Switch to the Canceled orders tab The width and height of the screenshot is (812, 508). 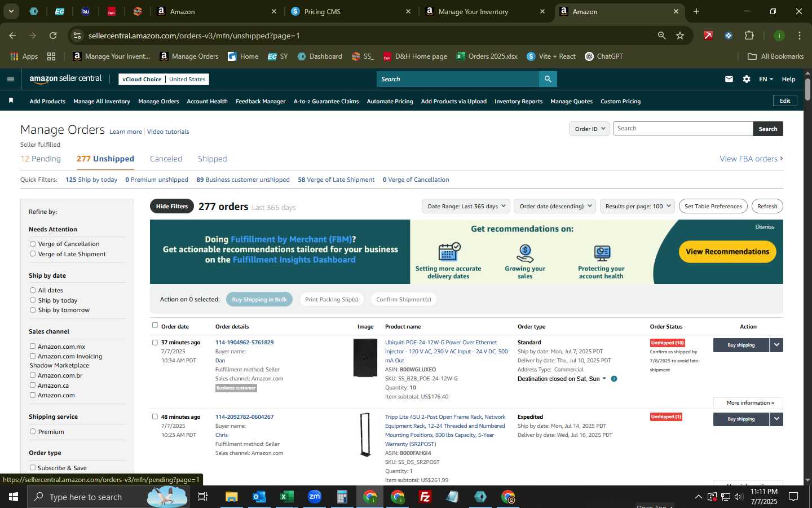(x=166, y=159)
